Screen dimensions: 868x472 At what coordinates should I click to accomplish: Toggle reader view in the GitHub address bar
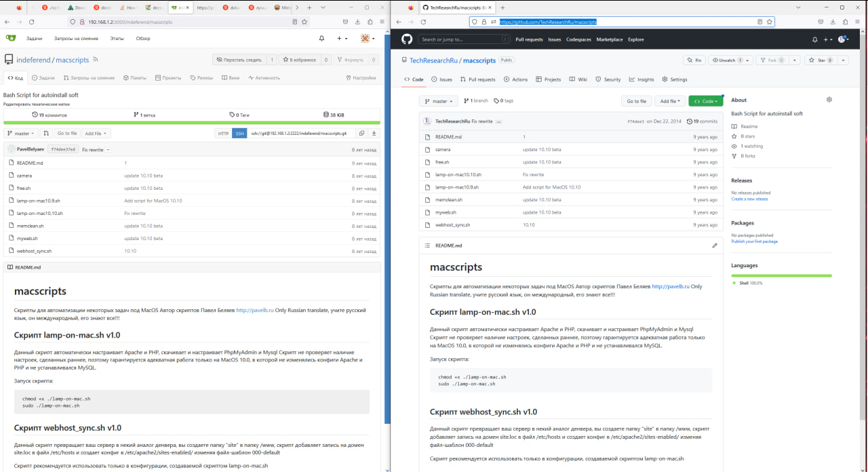click(x=759, y=22)
